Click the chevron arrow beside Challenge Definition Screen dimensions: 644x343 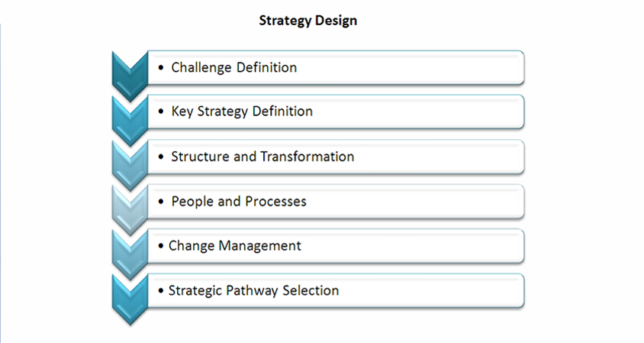(x=130, y=76)
